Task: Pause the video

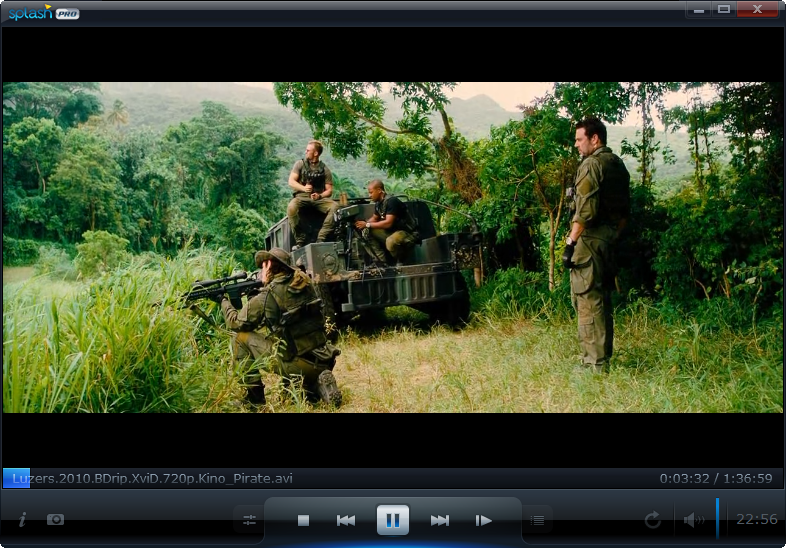Action: [392, 520]
